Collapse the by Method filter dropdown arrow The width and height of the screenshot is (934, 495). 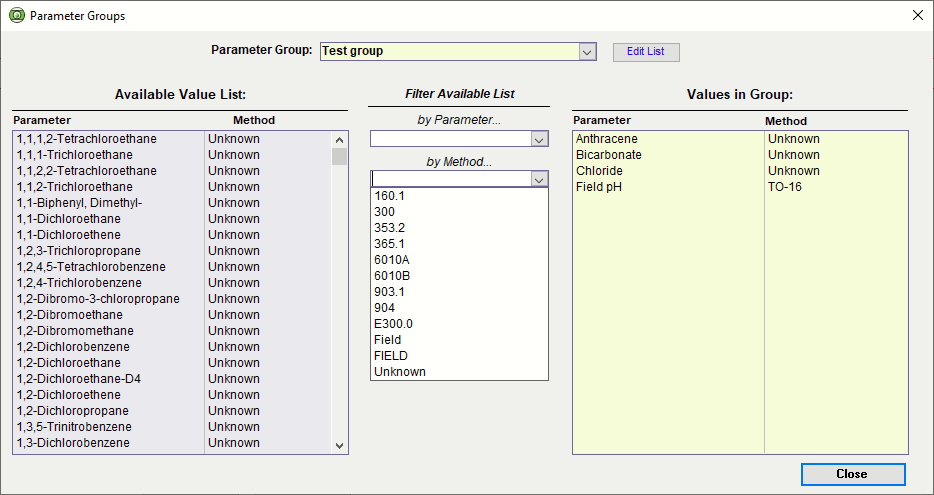[540, 179]
